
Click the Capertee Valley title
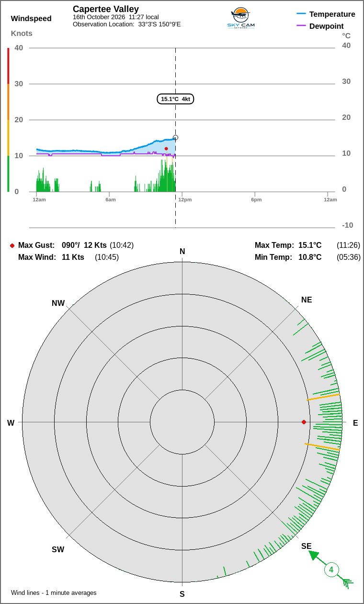[106, 9]
